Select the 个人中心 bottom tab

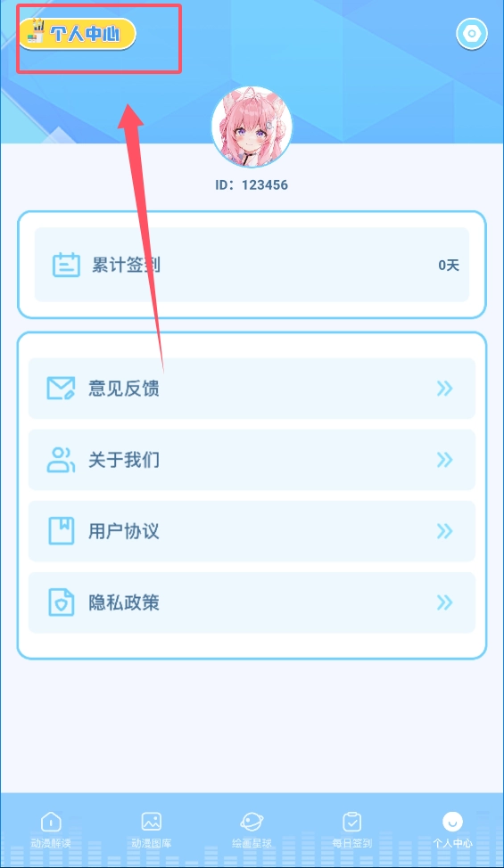452,830
